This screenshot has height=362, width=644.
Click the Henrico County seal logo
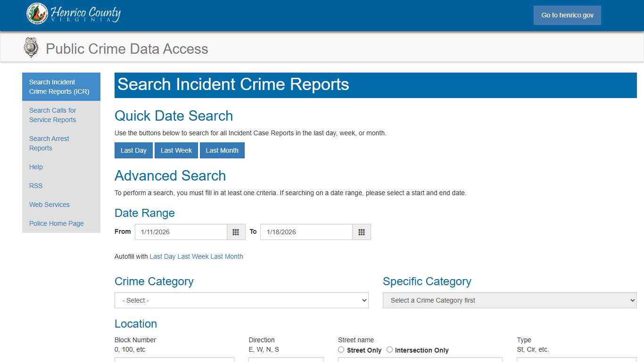tap(36, 14)
